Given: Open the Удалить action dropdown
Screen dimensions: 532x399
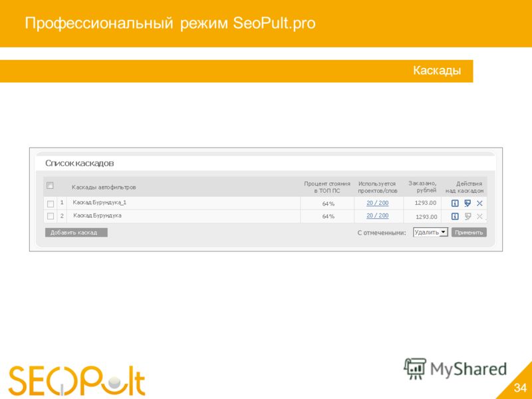Looking at the screenshot, I should [430, 232].
